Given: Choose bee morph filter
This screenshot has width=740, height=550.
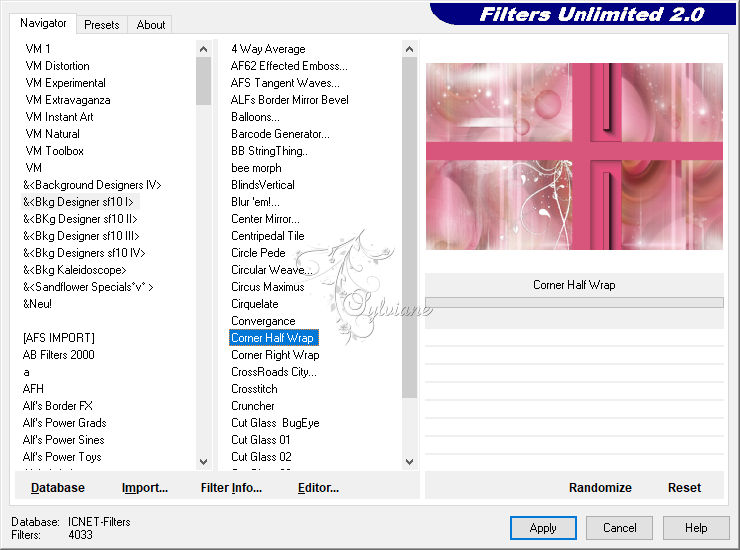Looking at the screenshot, I should [256, 168].
